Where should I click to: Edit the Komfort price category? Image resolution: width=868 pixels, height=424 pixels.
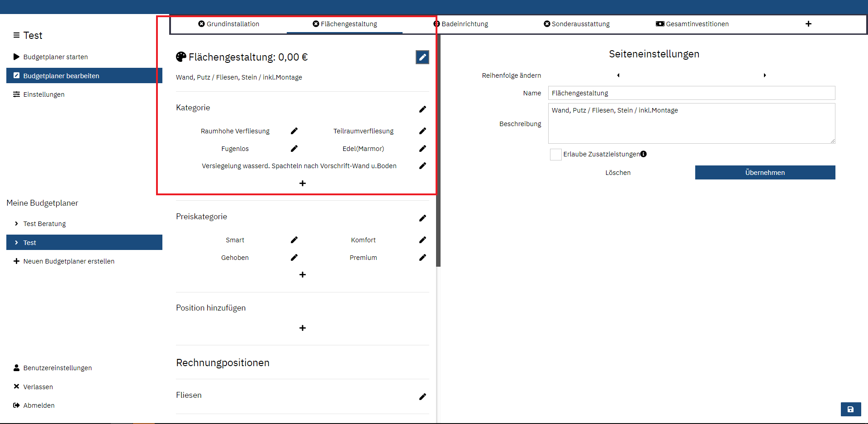422,240
